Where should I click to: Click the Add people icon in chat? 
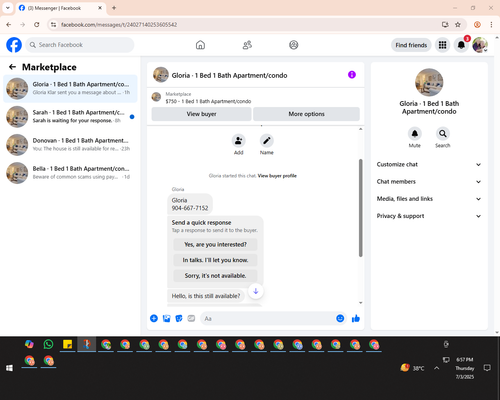coord(239,141)
